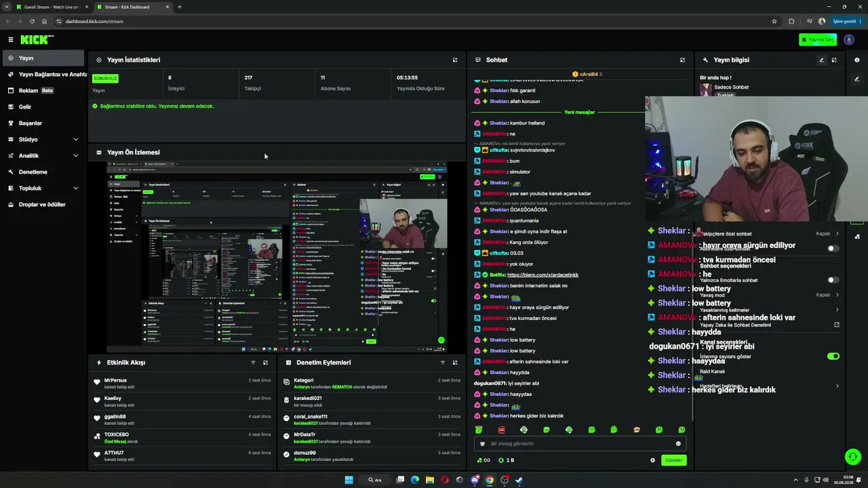Click the pinned cArsi64 entry atop chat
Viewport: 868px width, 488px height.
pyautogui.click(x=587, y=74)
